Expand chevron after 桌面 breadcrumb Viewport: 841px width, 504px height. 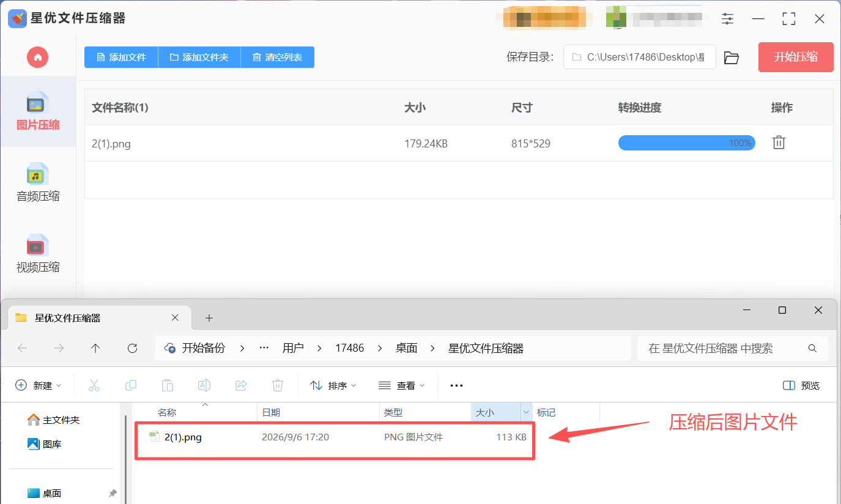point(433,348)
